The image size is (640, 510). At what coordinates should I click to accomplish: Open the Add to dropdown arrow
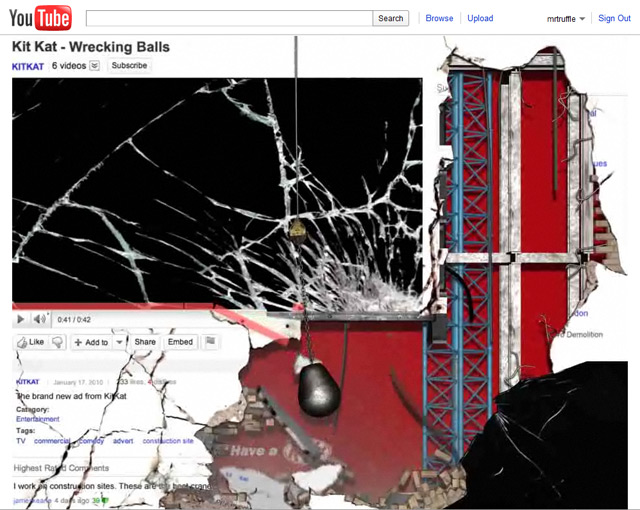(x=119, y=342)
